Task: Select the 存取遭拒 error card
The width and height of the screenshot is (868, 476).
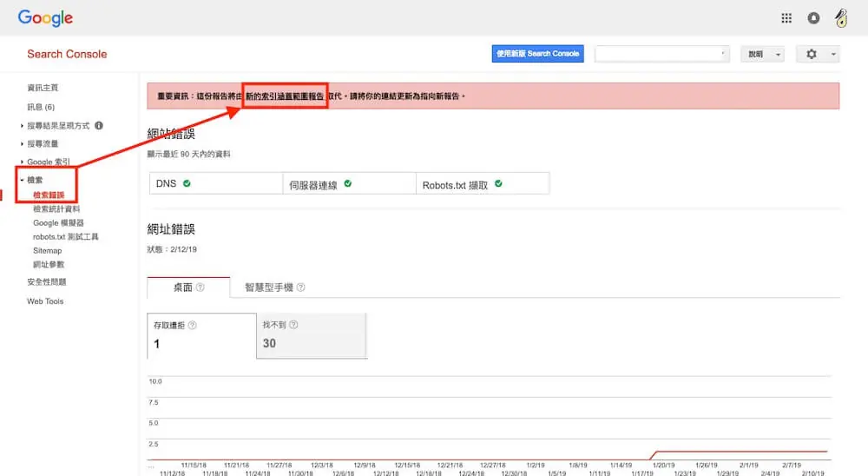Action: click(201, 336)
